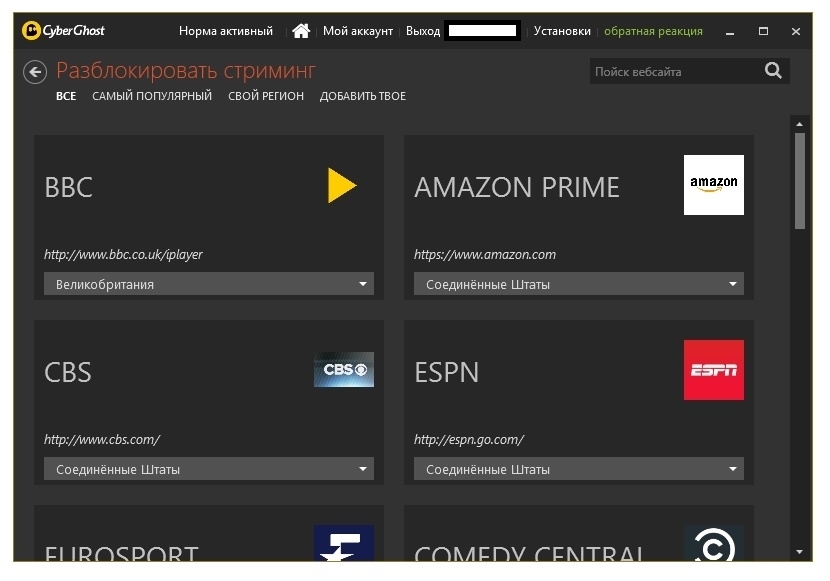Click the BBC yellow play icon
Image resolution: width=830 pixels, height=581 pixels.
[342, 185]
